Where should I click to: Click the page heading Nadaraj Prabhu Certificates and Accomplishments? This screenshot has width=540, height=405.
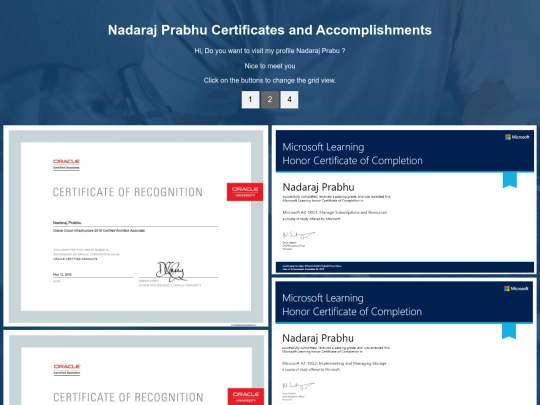270,30
